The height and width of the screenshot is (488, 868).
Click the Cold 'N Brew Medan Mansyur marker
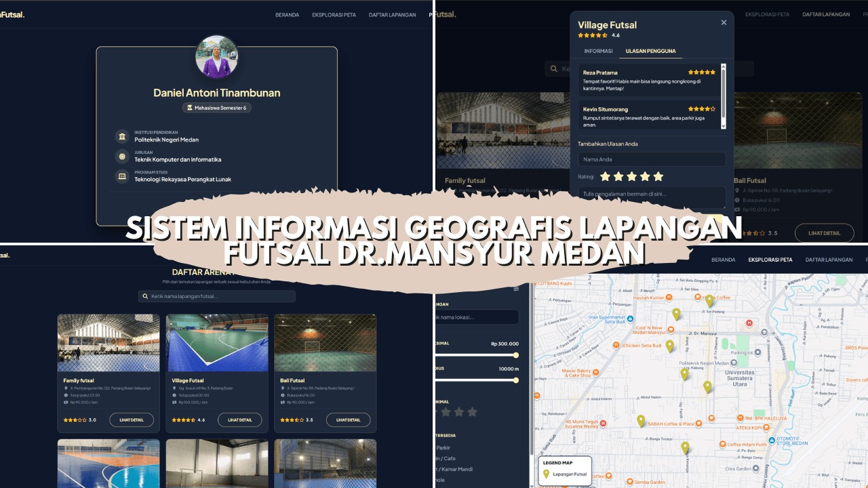click(671, 329)
